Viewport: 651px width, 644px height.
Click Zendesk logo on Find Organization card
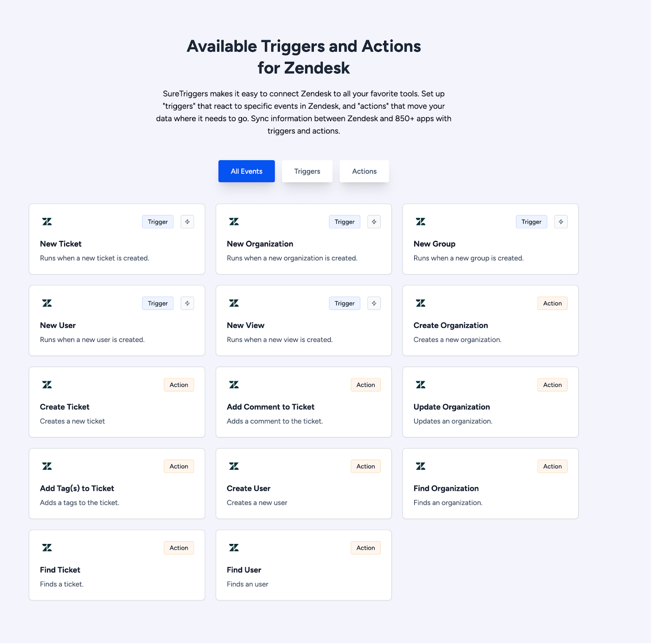[421, 466]
